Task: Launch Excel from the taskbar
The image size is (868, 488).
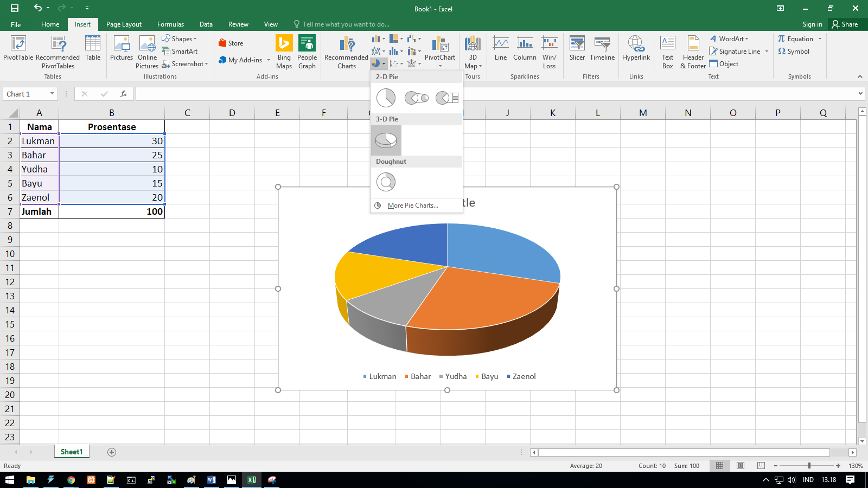Action: point(251,479)
